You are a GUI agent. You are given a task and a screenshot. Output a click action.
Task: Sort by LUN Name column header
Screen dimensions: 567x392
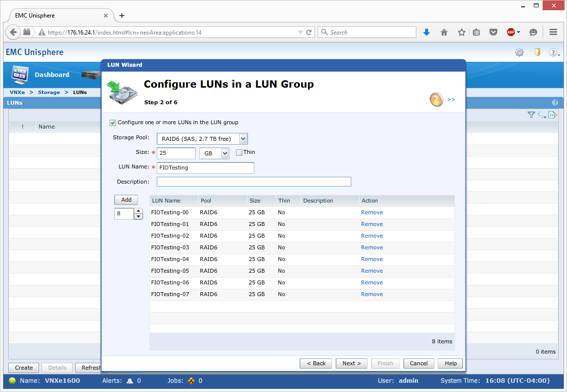[x=174, y=201]
